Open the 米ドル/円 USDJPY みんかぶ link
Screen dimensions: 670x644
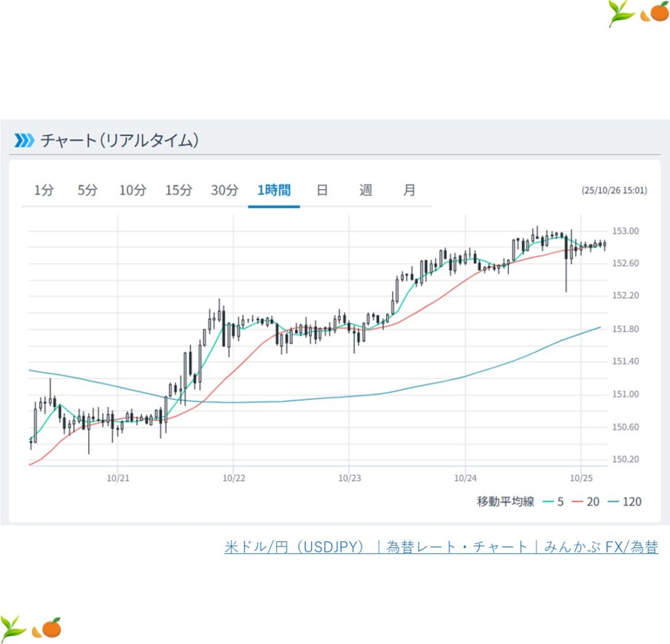[441, 547]
